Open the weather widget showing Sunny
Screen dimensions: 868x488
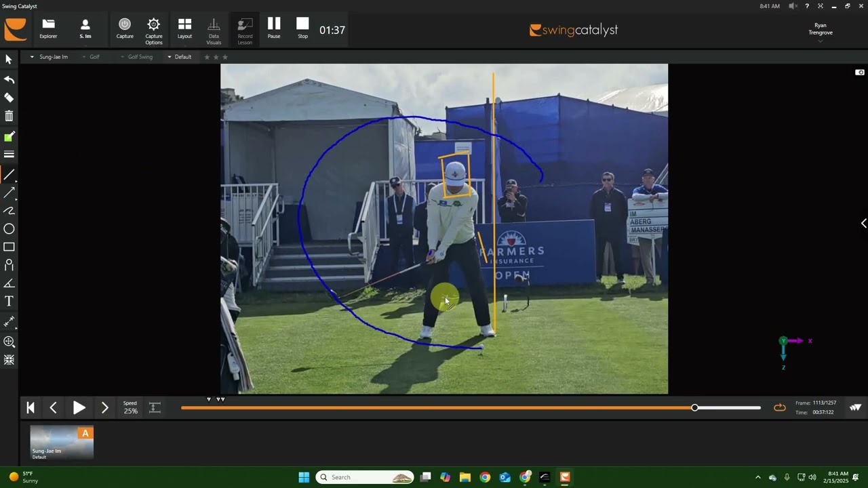coord(24,477)
